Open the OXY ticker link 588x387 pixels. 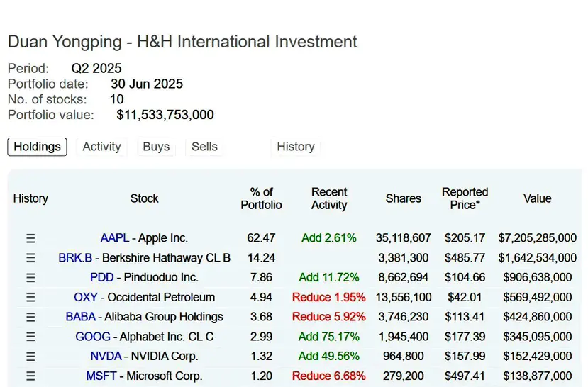point(86,297)
